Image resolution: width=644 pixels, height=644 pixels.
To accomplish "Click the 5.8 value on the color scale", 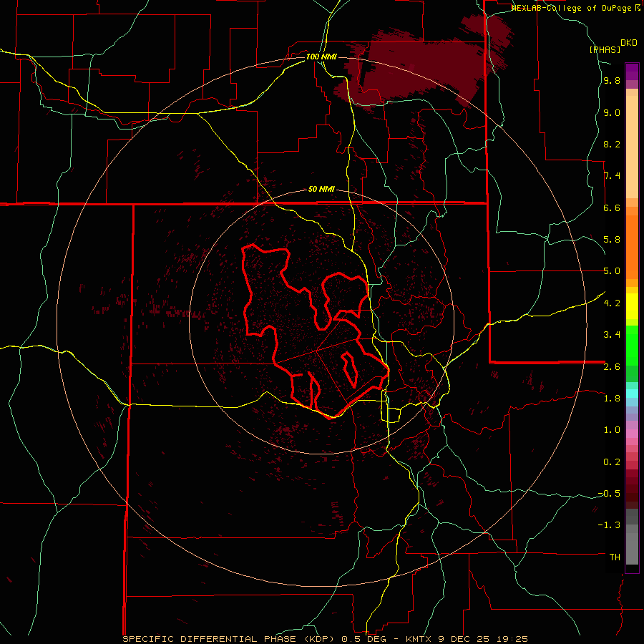I will (x=612, y=239).
